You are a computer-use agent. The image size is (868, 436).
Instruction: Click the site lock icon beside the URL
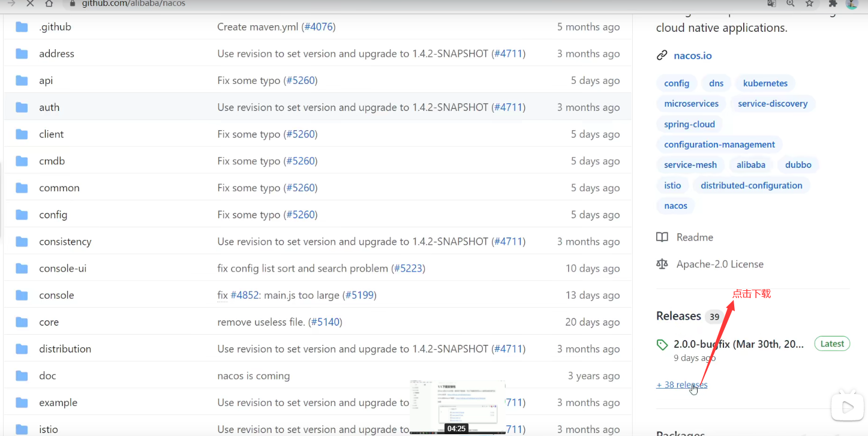(x=73, y=4)
